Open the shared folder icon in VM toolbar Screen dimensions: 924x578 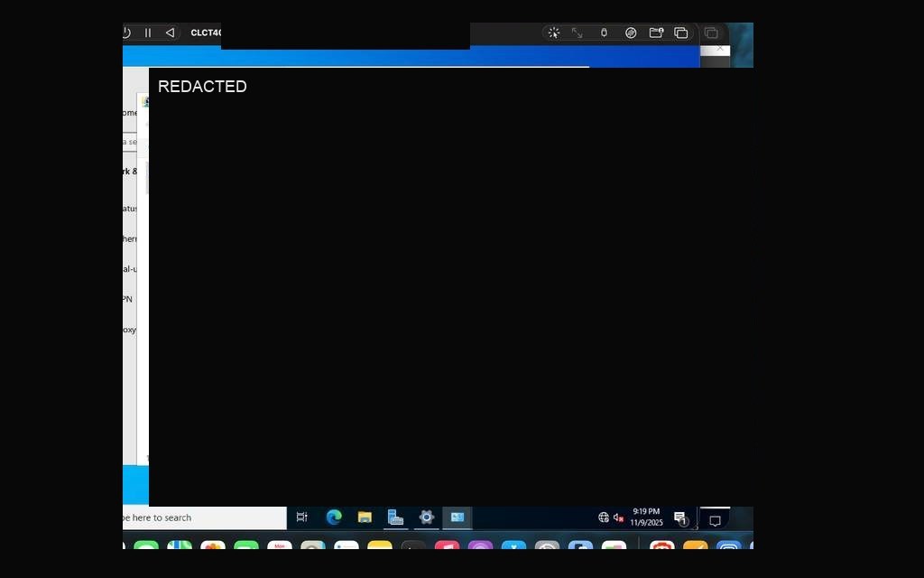click(x=656, y=33)
